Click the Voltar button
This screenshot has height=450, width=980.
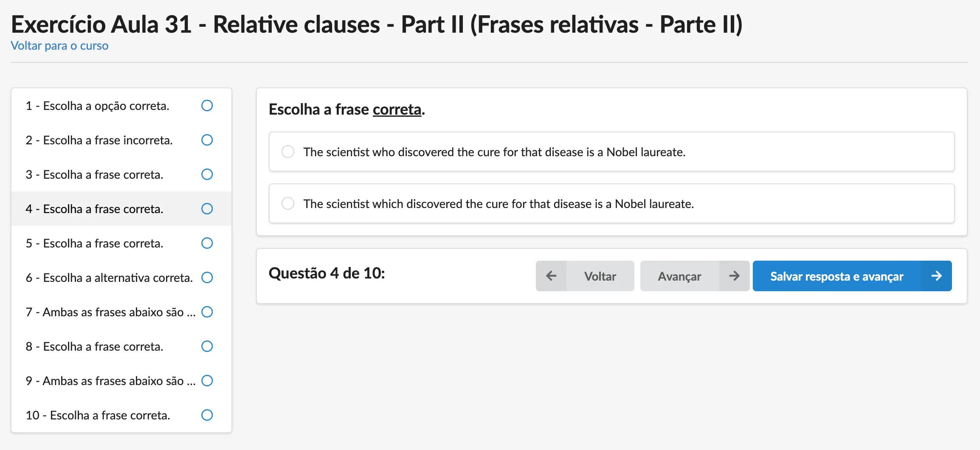(585, 276)
